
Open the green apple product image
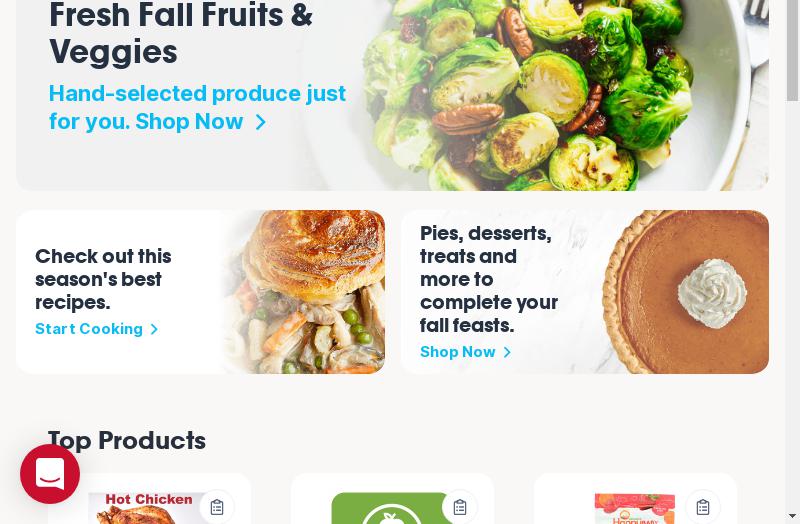(x=392, y=508)
